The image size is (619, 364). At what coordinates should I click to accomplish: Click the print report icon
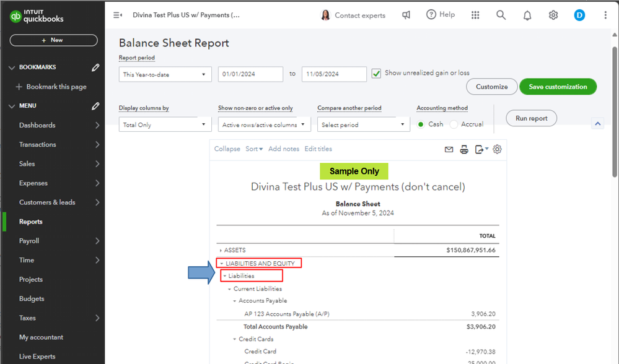click(464, 149)
